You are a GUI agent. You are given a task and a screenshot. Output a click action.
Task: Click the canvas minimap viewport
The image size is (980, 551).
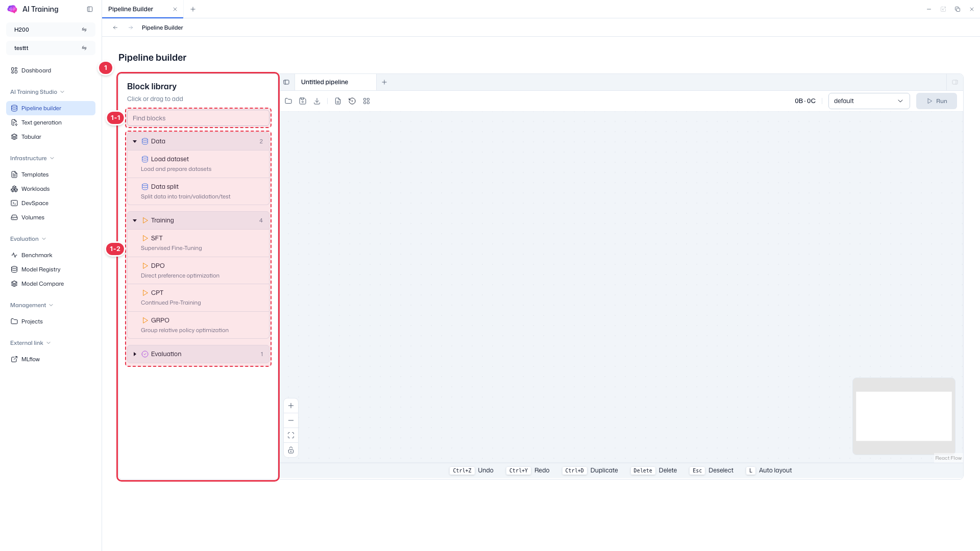coord(903,416)
